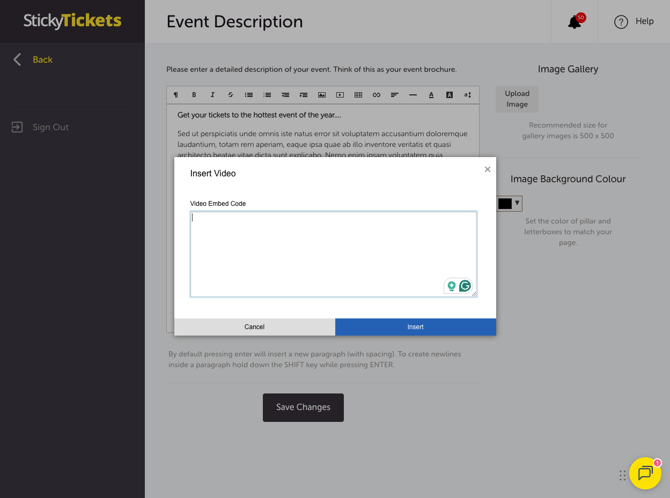The image size is (670, 498).
Task: Click the chat widget drag dots handle
Action: pos(623,475)
